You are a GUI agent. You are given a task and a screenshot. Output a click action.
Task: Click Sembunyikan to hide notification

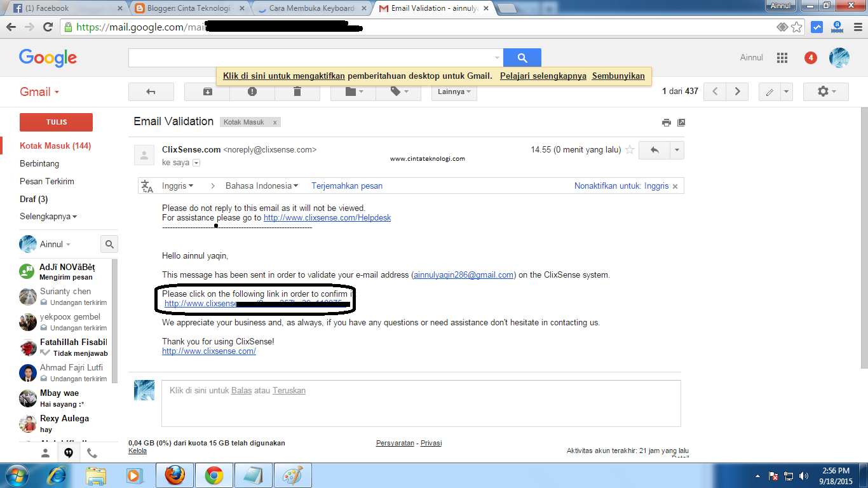tap(618, 76)
